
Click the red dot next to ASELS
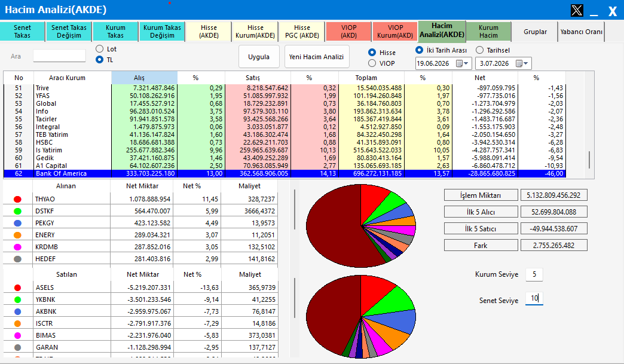pyautogui.click(x=17, y=287)
